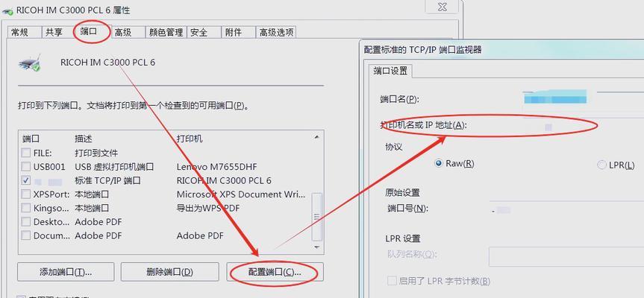Viewport: 644px width, 298px height.
Task: Click the port list scroll up arrow
Action: point(316,137)
